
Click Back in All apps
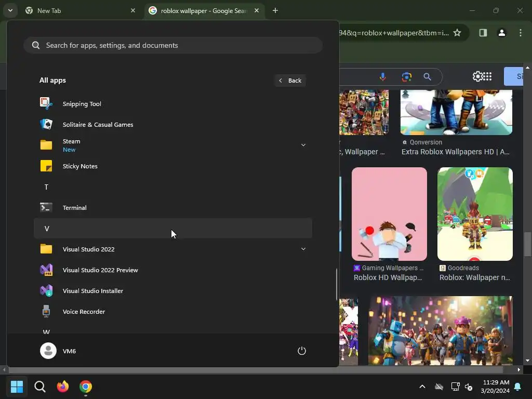click(290, 81)
